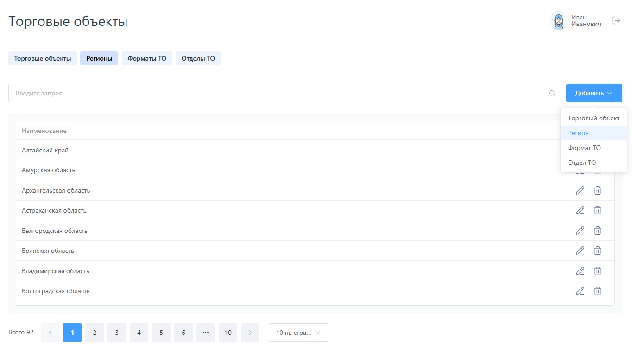Pick Отдел ТО in the dropdown menu
This screenshot has height=364, width=632.
pos(582,163)
